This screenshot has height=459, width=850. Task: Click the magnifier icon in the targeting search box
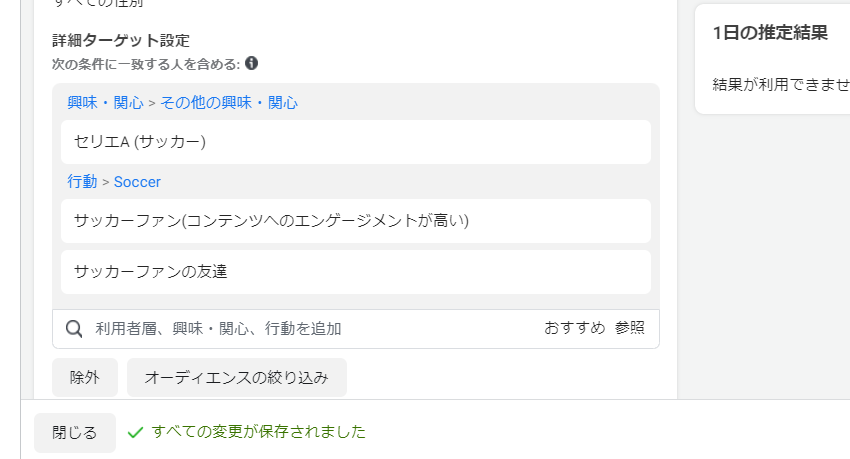(x=74, y=329)
